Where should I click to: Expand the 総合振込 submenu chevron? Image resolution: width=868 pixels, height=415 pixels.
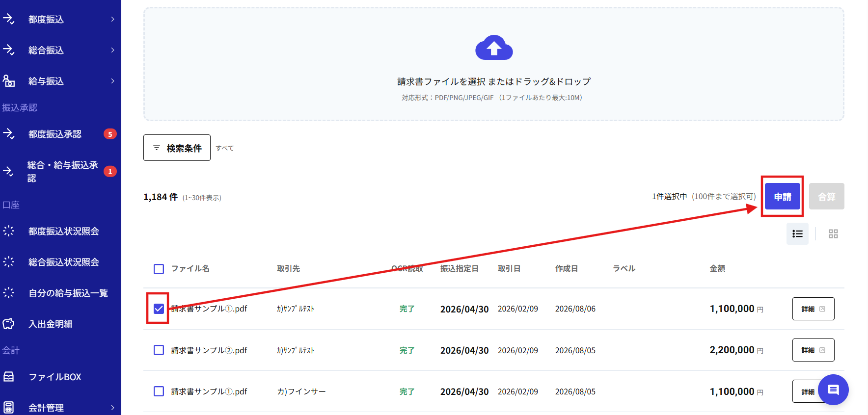point(112,50)
